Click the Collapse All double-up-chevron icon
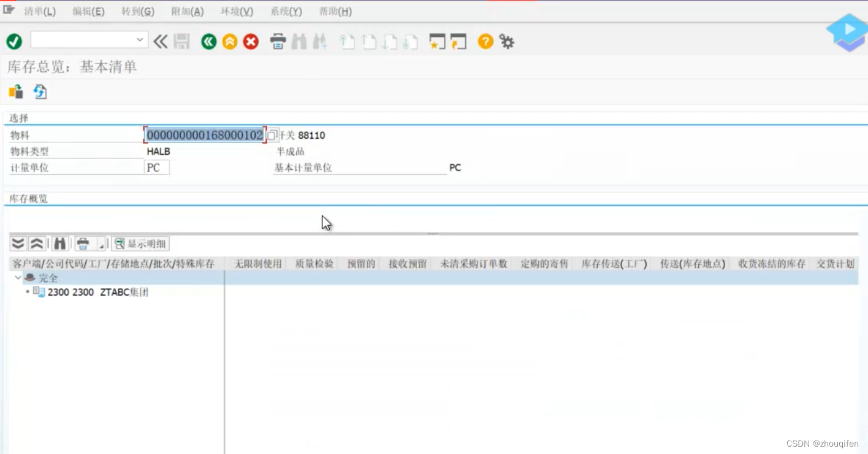Viewport: 868px width, 454px height. [37, 244]
